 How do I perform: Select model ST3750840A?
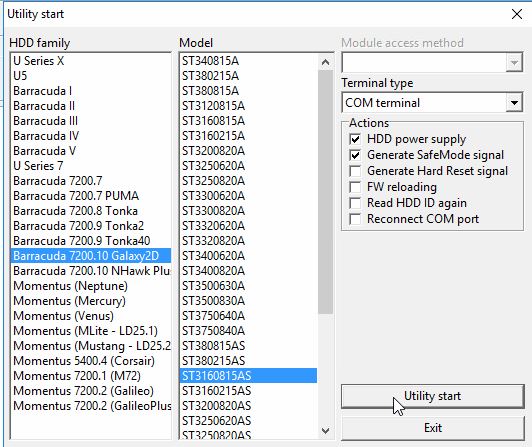coord(249,331)
